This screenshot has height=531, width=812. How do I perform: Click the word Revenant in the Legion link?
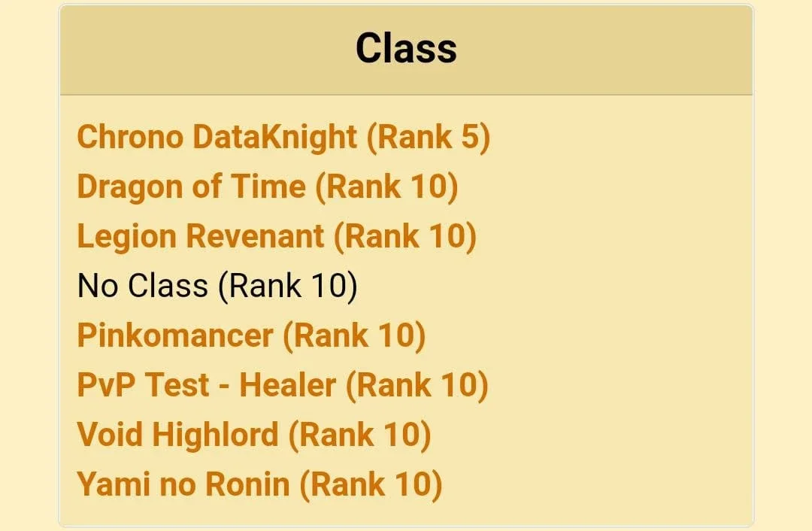point(255,236)
